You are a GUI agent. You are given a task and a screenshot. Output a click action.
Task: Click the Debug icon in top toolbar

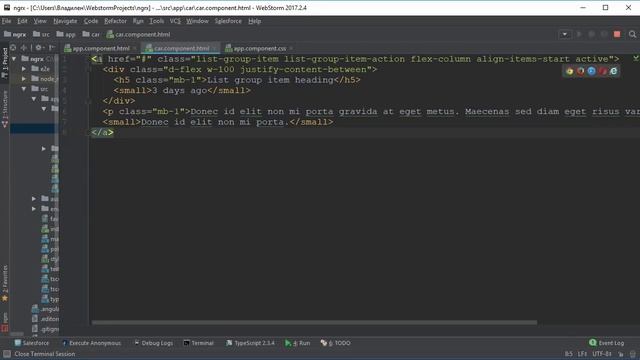[x=591, y=34]
